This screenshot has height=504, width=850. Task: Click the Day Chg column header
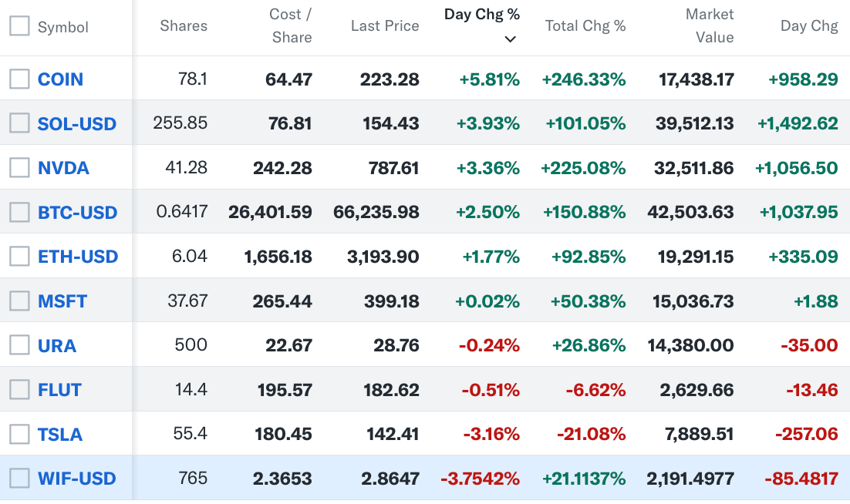(x=809, y=26)
